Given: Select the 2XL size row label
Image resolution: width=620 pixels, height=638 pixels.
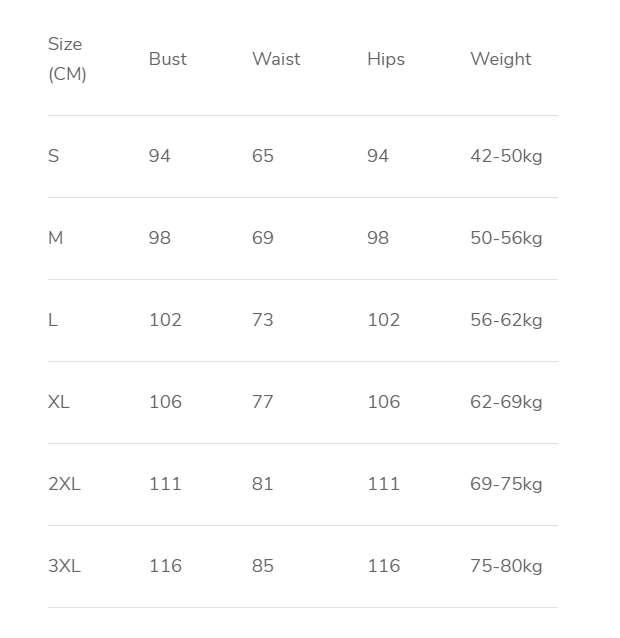Looking at the screenshot, I should 64,484.
